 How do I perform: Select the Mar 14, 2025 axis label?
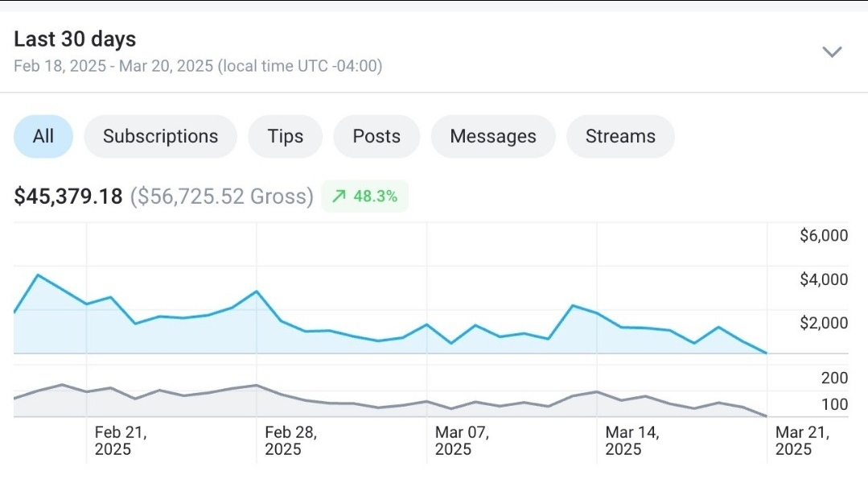tap(631, 440)
